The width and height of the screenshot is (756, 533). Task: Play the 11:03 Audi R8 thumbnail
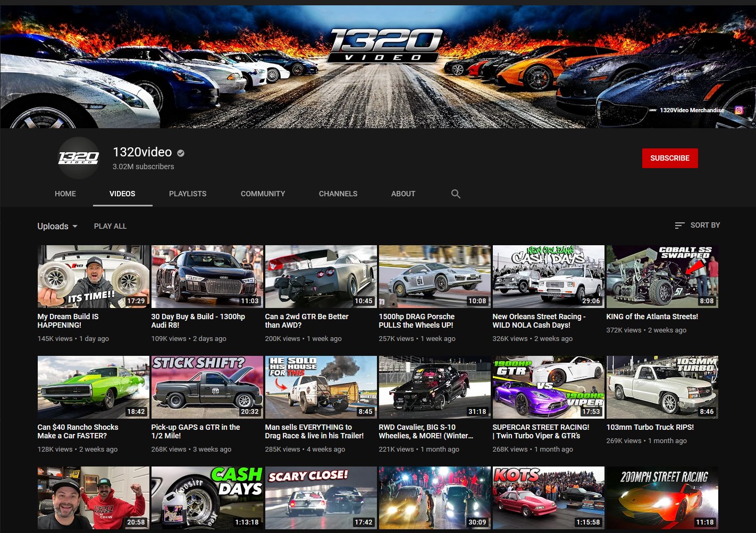(x=207, y=277)
